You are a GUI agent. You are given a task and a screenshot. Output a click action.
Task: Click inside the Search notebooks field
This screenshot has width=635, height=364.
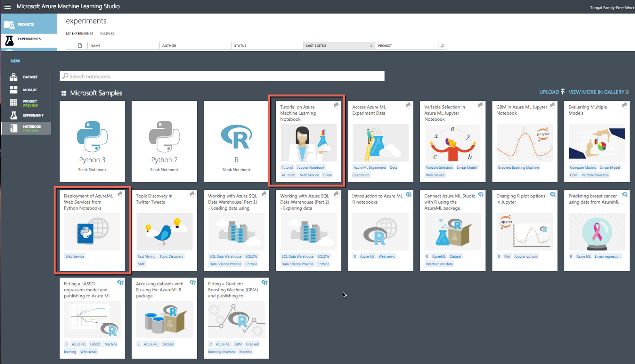click(x=222, y=76)
